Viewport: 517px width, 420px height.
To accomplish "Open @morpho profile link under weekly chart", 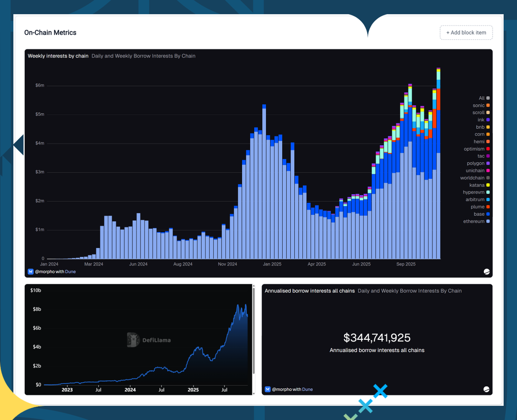I will (46, 272).
